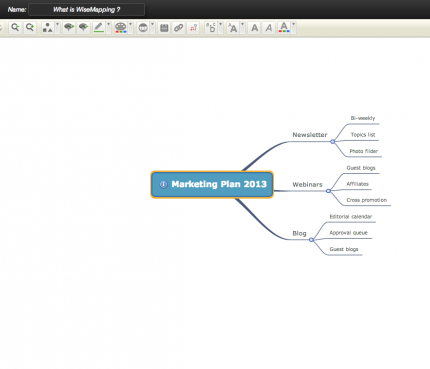Select the Marketing Plan 2013 central topic
The height and width of the screenshot is (369, 430).
[212, 184]
